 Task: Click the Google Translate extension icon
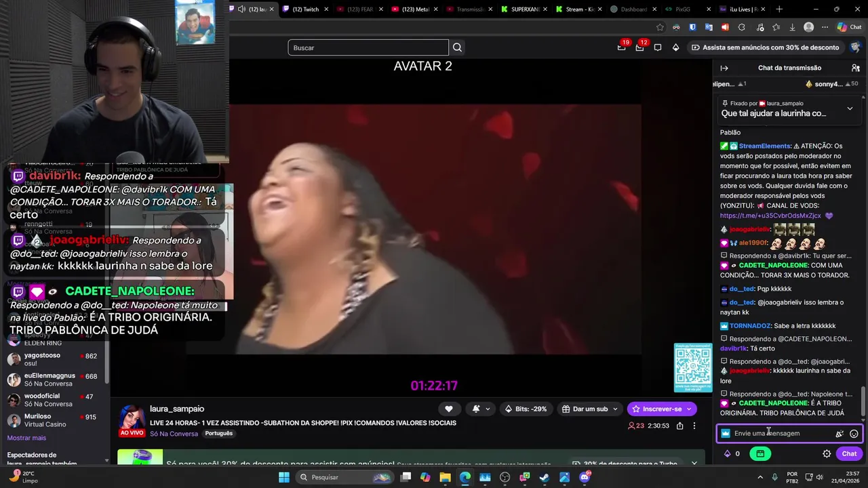pos(709,27)
